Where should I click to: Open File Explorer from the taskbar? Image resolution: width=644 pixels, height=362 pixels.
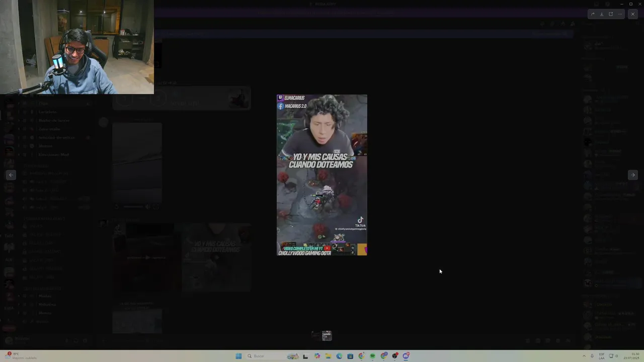point(328,356)
